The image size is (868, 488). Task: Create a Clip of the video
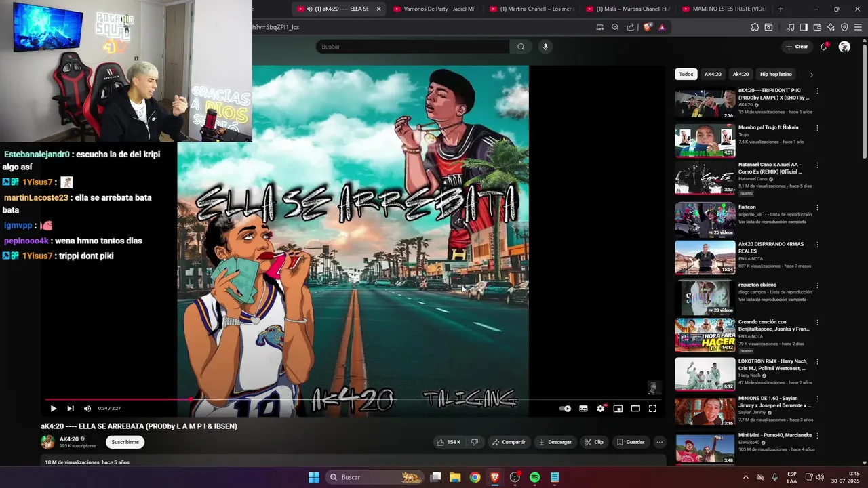click(x=594, y=442)
